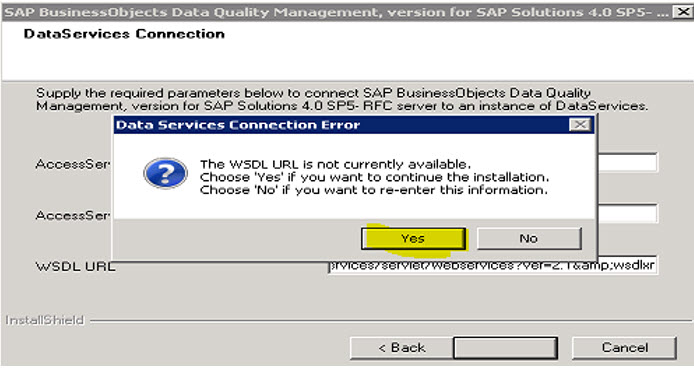Click the first AccessServer input field
Viewport: 694px width, 368px height.
[x=627, y=163]
